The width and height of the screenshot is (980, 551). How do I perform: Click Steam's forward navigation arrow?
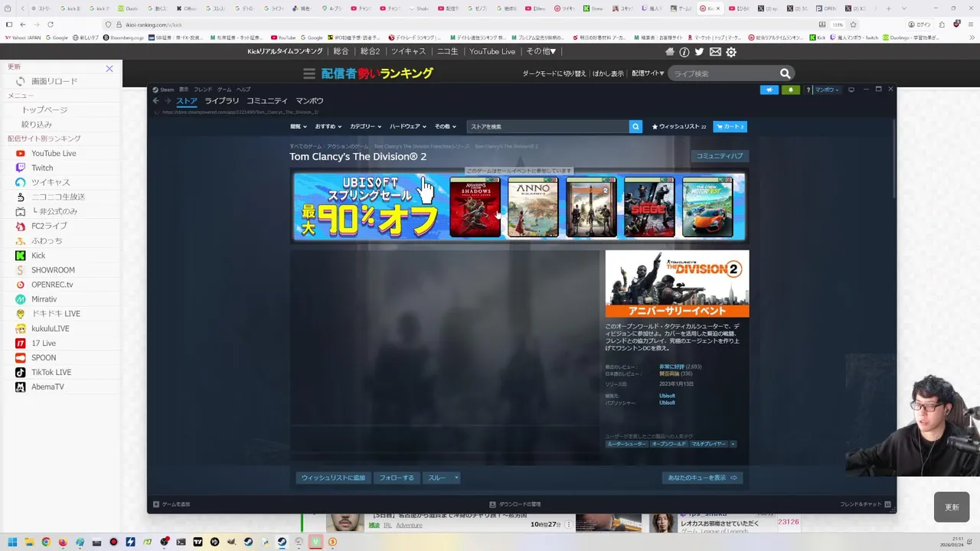[168, 101]
